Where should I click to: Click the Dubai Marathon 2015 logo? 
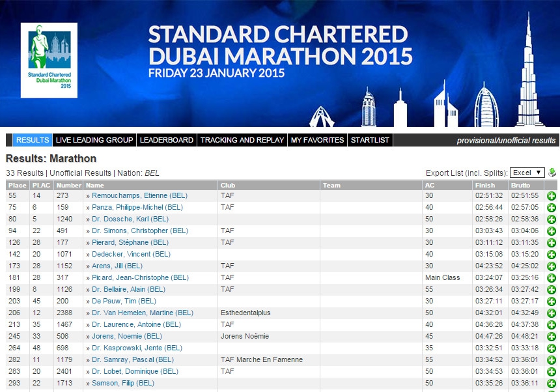coord(49,61)
